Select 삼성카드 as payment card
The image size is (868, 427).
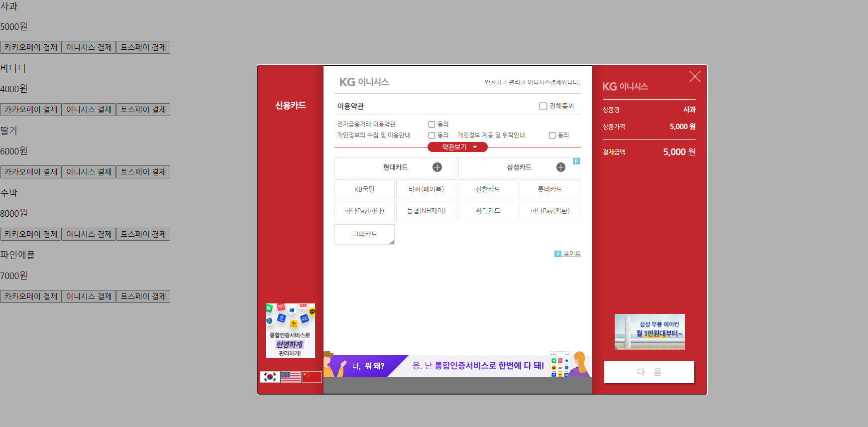(519, 167)
